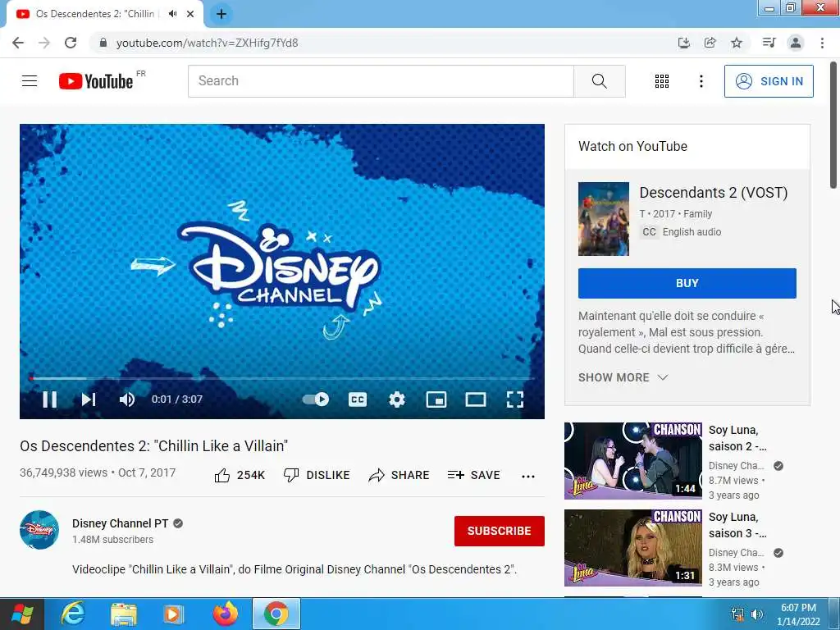
Task: Enable miniplayer mode
Action: pos(436,399)
